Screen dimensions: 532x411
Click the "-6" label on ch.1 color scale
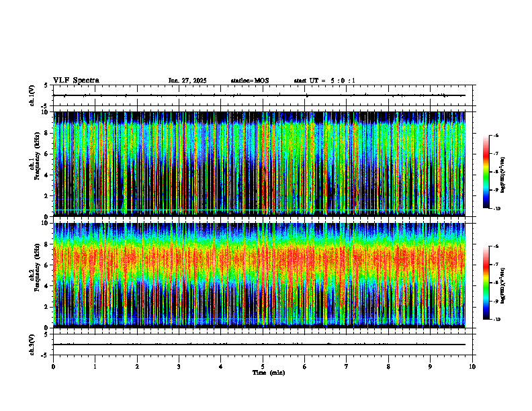496,135
